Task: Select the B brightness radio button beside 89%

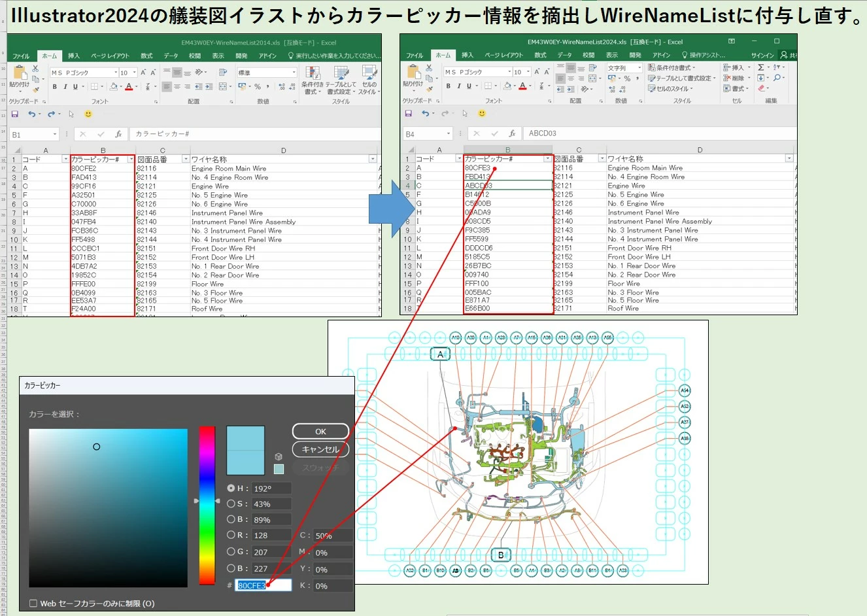Action: pyautogui.click(x=231, y=519)
